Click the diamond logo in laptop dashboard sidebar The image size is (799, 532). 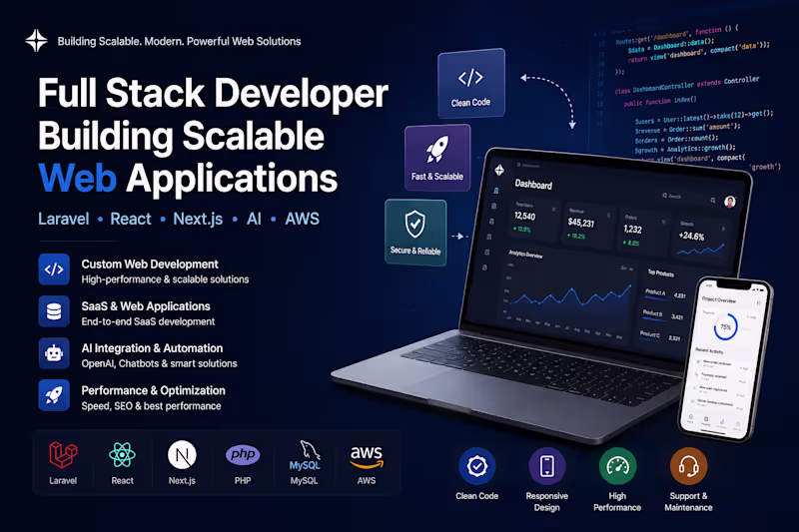coord(500,170)
